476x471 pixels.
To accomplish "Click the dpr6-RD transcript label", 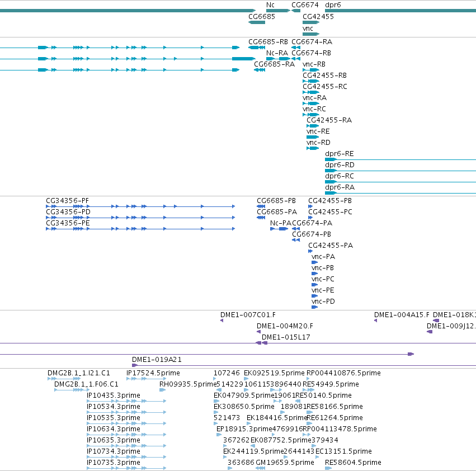I will 340,165.
